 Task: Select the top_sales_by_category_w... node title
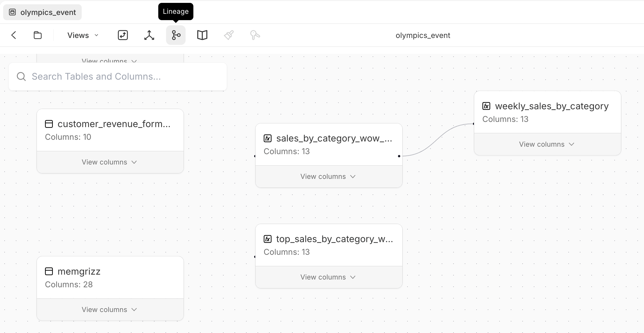tap(334, 239)
